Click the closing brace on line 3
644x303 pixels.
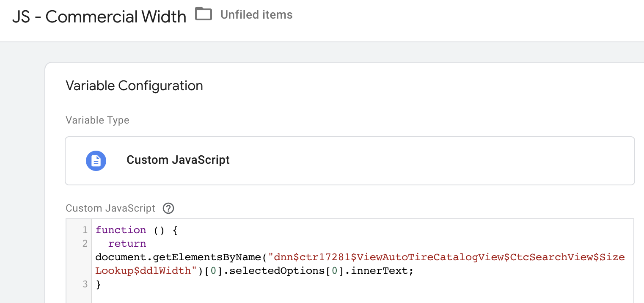pos(99,285)
